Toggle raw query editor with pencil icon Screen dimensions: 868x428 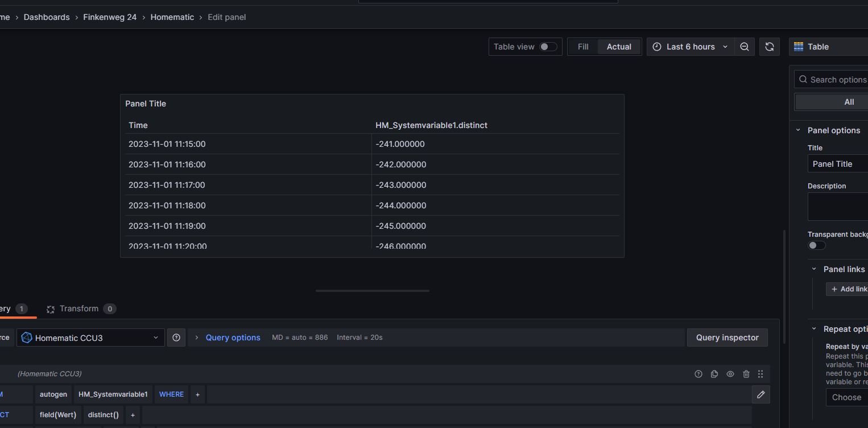click(760, 394)
